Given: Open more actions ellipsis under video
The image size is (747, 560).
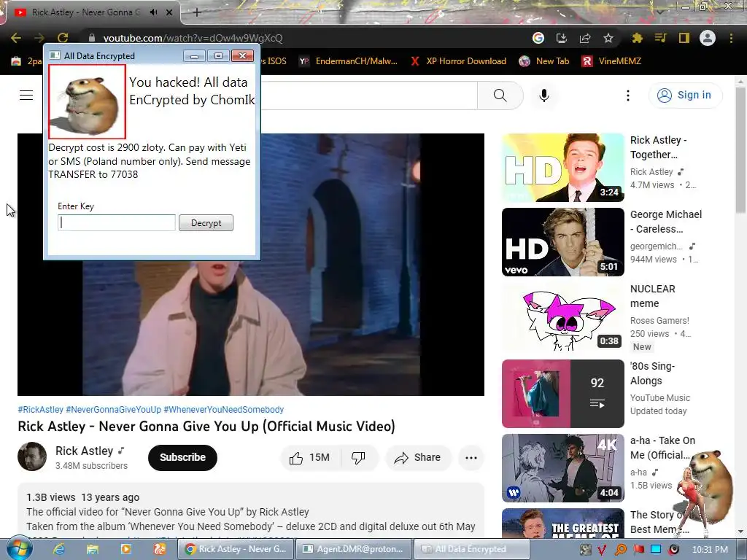Looking at the screenshot, I should [471, 458].
